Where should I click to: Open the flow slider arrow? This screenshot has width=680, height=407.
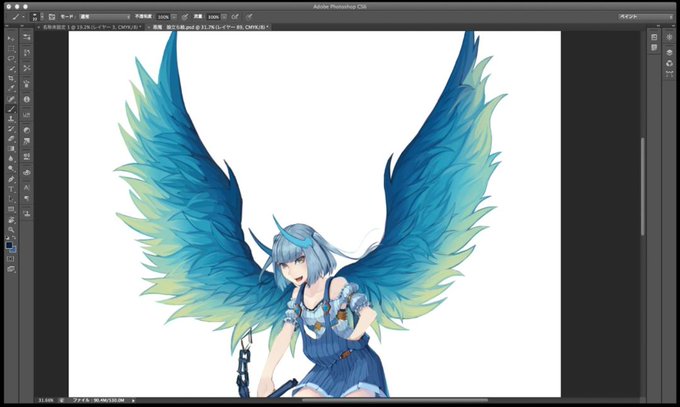224,16
